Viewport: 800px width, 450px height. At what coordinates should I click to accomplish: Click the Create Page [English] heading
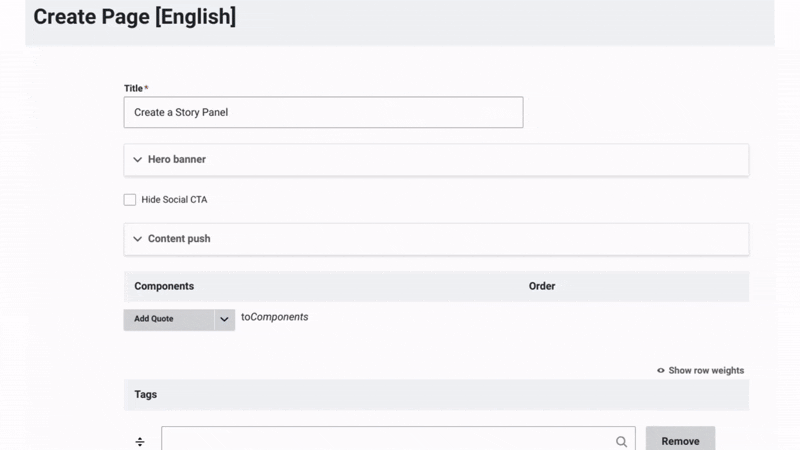coord(135,17)
